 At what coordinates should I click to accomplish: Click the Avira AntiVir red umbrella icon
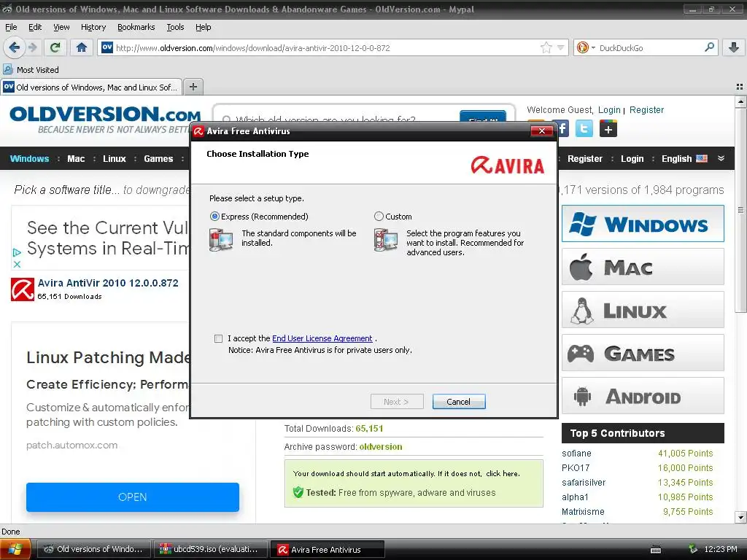click(23, 289)
